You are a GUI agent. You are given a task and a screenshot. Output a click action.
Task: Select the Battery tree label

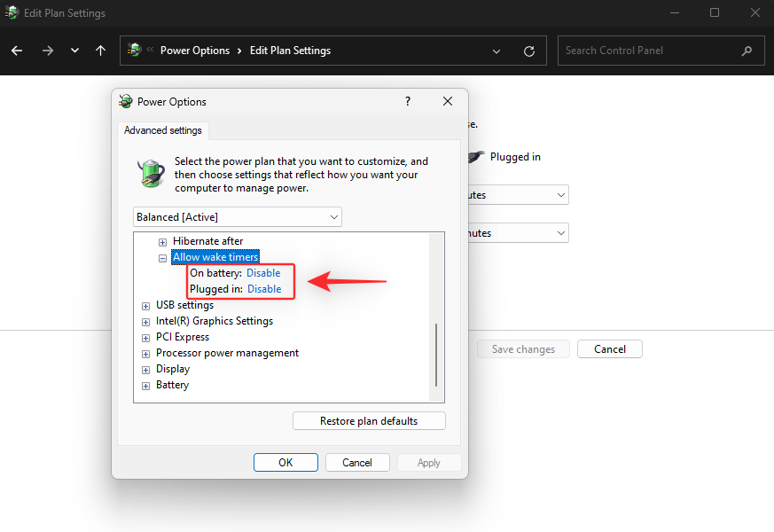tap(172, 385)
